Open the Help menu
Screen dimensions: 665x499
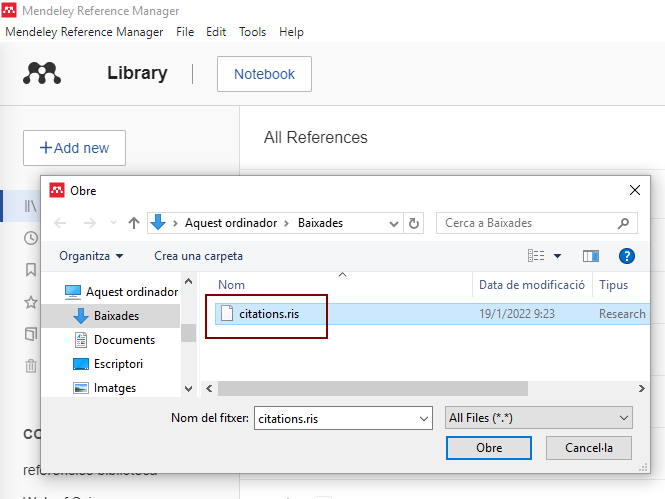coord(291,32)
